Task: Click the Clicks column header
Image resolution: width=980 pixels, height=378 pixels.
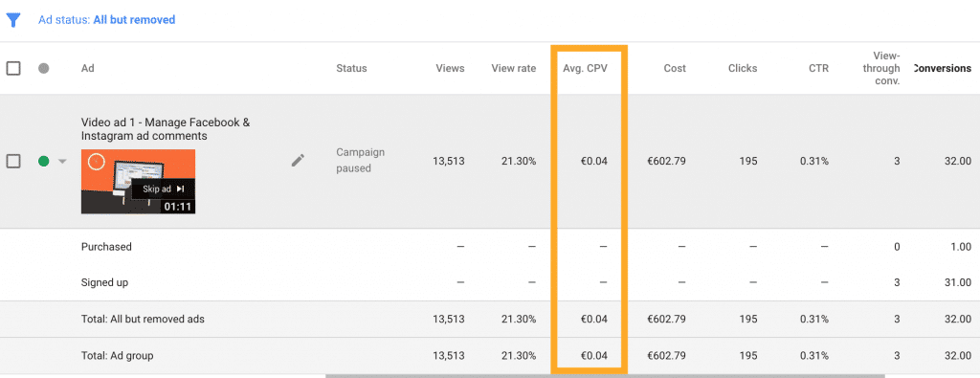Action: 743,68
